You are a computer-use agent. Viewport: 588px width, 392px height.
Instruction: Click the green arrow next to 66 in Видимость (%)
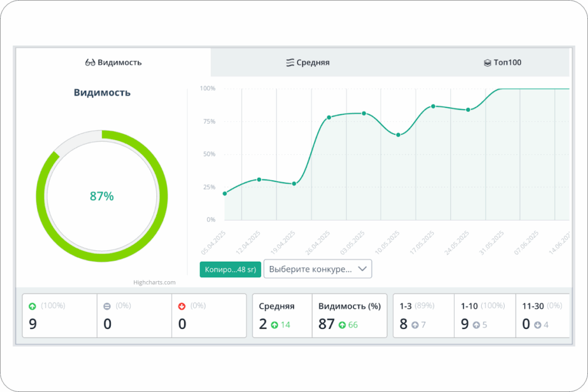click(x=342, y=325)
